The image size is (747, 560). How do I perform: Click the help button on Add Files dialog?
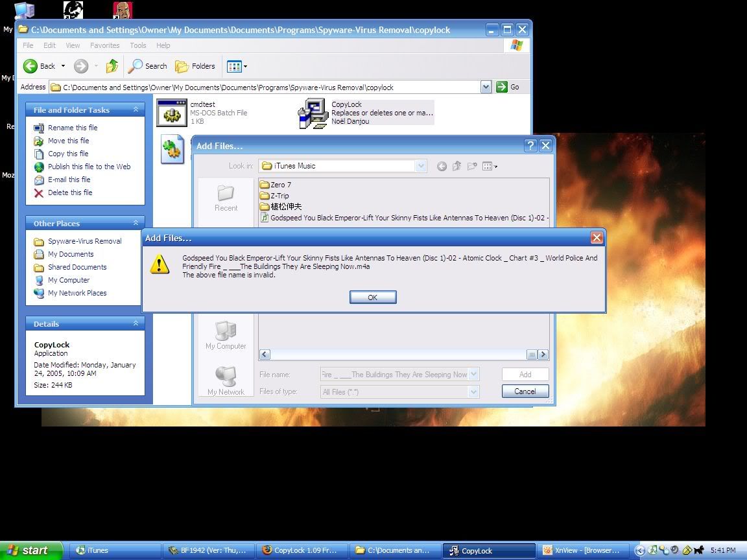pos(530,146)
